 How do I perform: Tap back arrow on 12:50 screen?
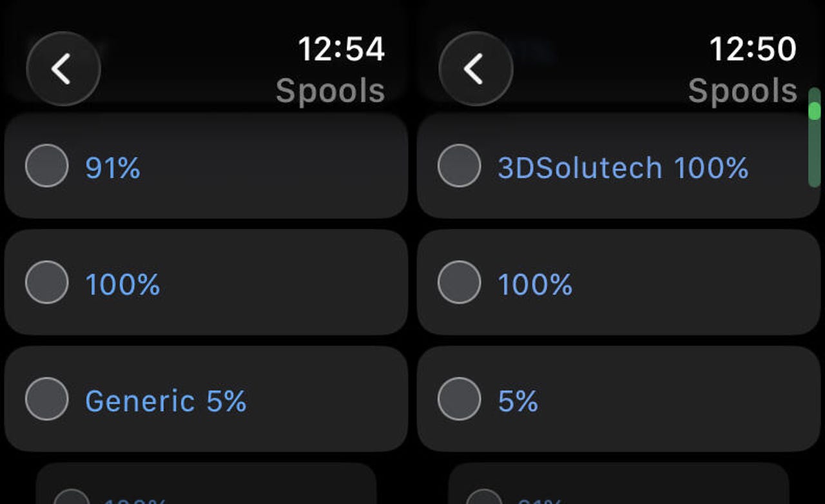[476, 69]
